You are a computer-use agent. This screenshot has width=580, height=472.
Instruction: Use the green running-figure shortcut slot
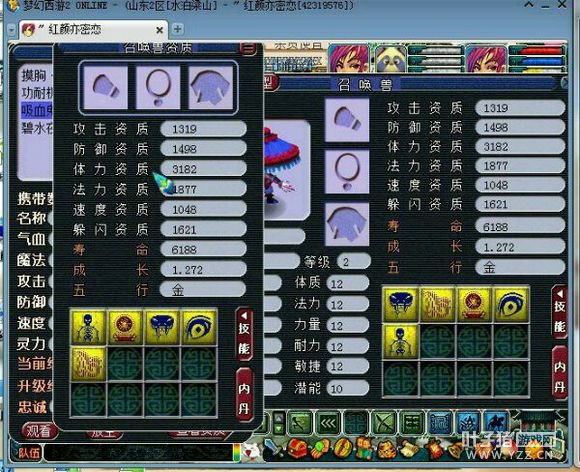[299, 423]
